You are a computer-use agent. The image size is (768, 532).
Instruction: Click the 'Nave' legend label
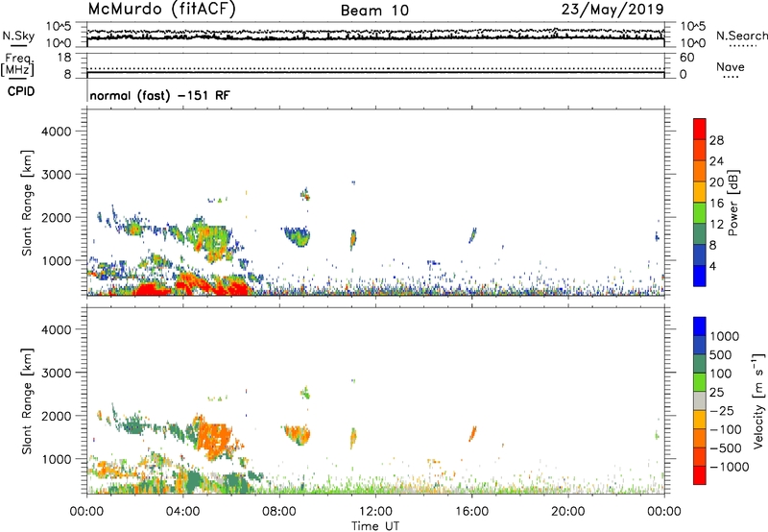click(731, 66)
